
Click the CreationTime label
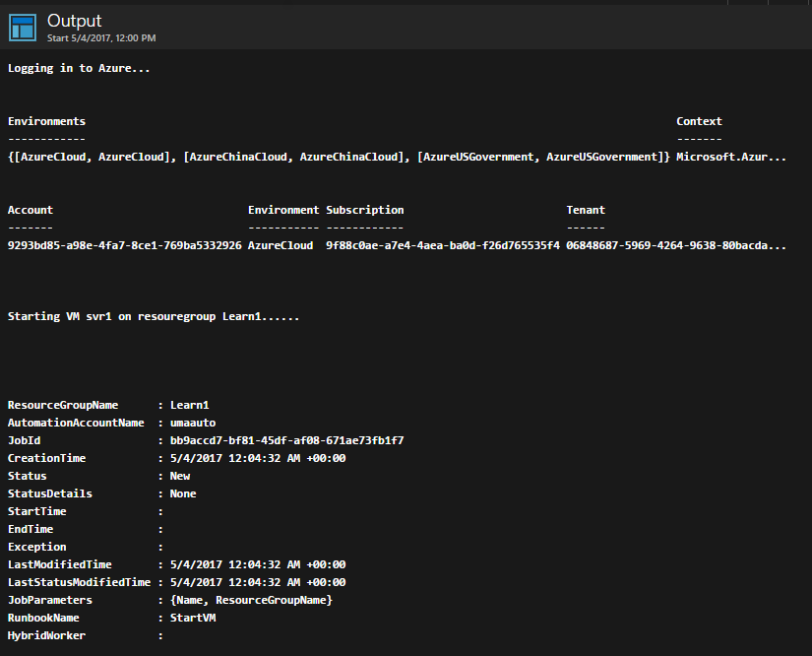click(46, 458)
